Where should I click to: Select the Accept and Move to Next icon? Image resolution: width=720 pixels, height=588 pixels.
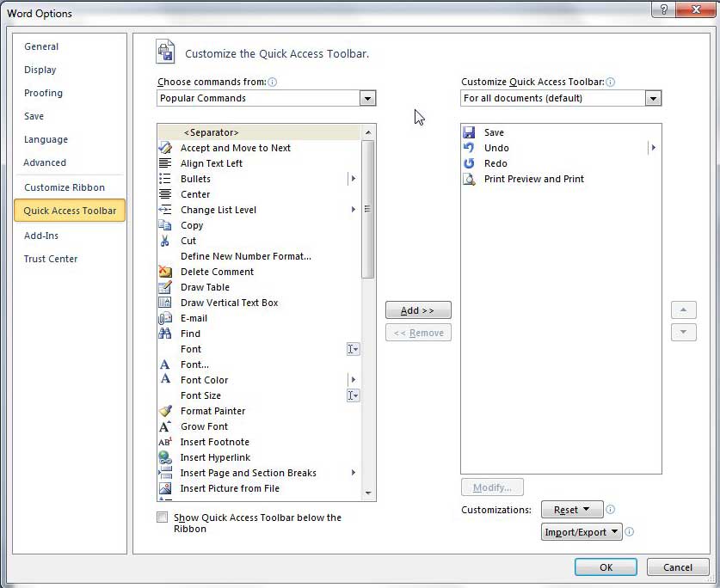(x=165, y=148)
